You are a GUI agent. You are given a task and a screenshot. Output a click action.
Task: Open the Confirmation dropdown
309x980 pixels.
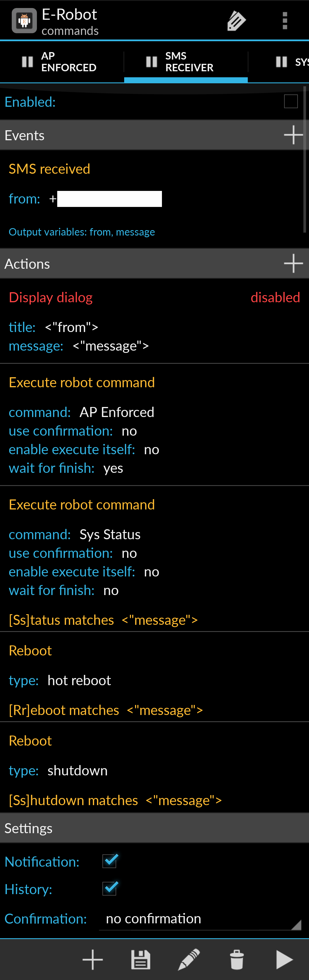tap(199, 918)
